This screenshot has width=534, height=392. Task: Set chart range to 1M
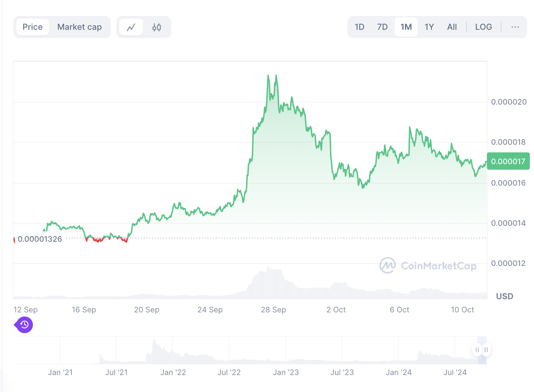point(406,27)
